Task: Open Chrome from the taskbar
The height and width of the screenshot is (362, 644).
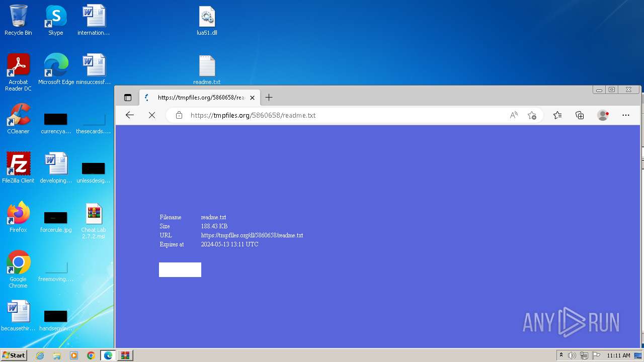Action: coord(91,355)
